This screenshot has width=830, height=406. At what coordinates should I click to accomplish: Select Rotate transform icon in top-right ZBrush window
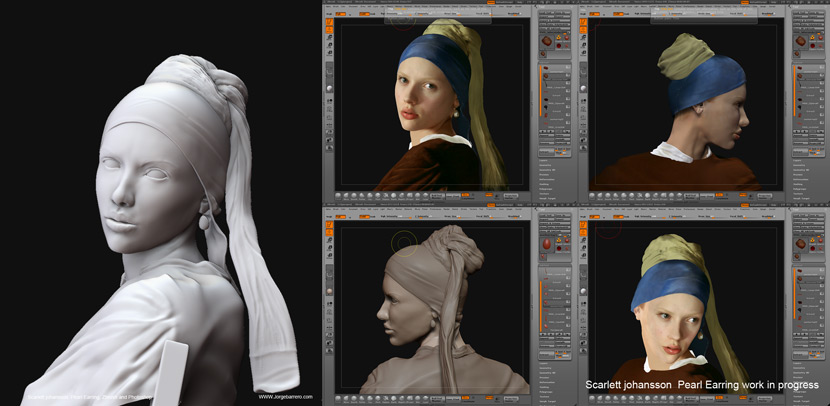point(583,52)
